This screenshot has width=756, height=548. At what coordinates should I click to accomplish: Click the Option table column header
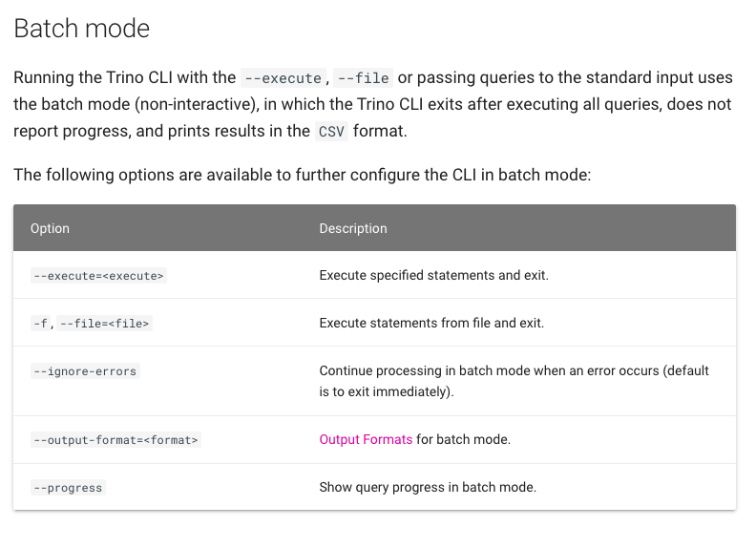(x=51, y=228)
